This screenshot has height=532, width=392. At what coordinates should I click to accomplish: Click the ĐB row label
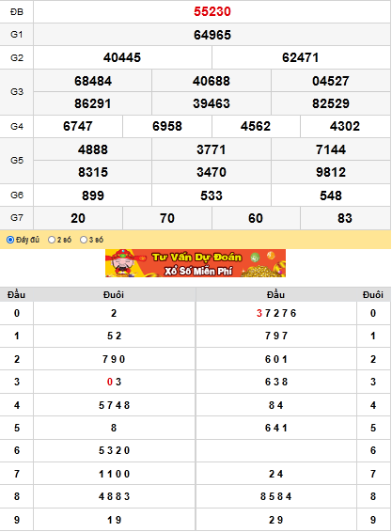click(17, 12)
